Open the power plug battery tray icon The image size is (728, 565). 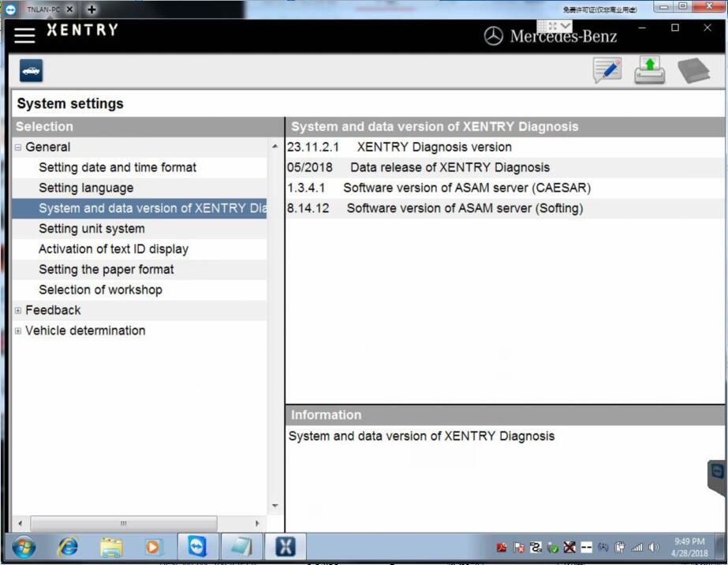620,548
